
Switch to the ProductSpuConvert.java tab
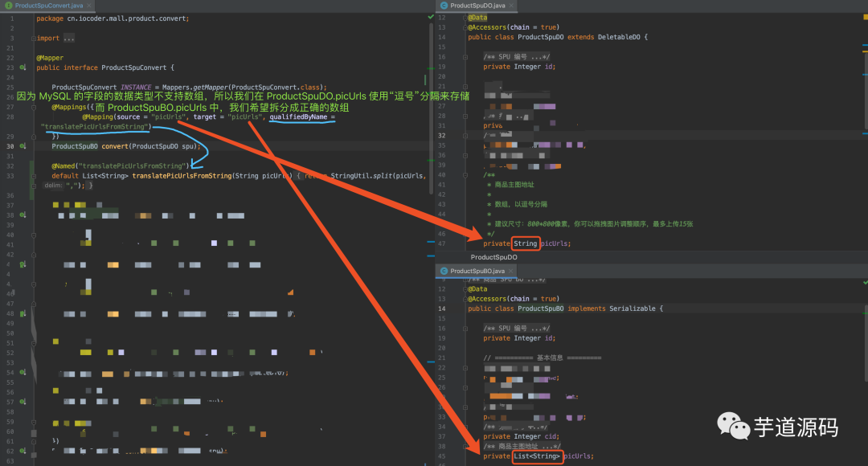pos(47,6)
